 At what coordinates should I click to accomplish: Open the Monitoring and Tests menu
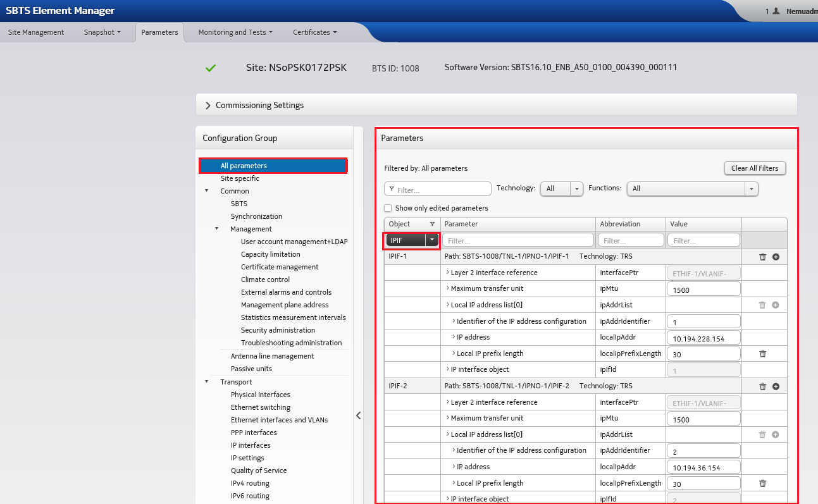233,32
